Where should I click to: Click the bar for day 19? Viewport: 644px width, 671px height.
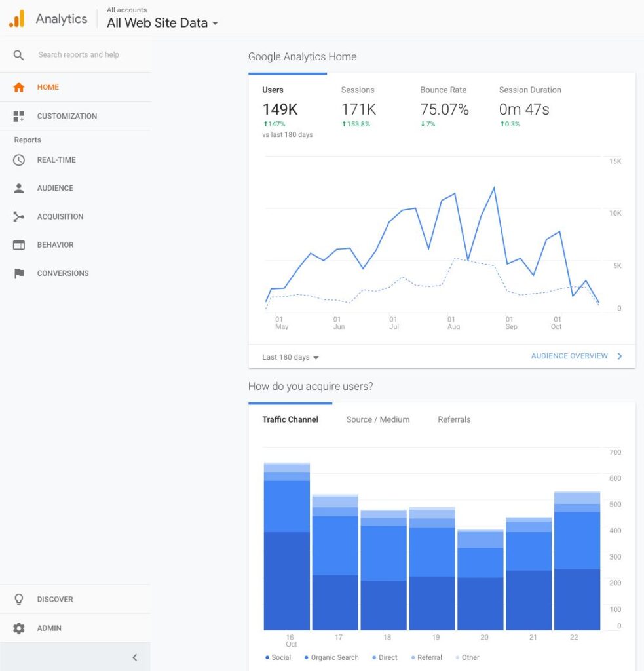[432, 569]
